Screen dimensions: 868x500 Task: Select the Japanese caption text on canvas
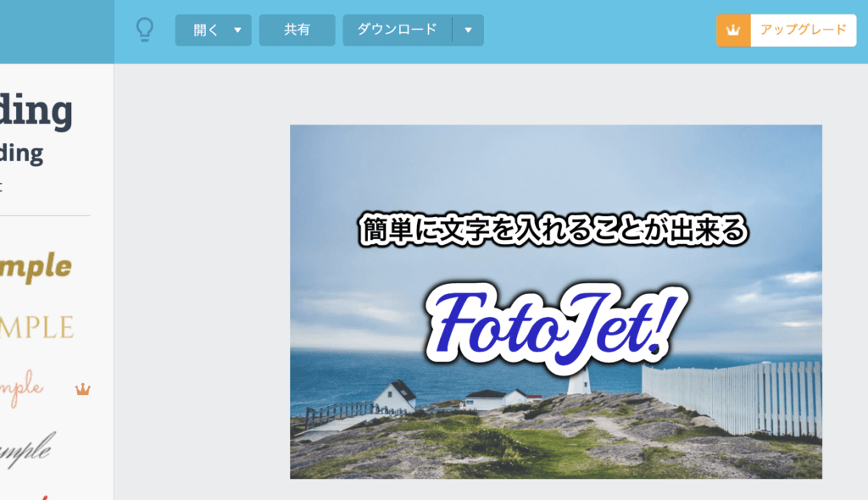(x=554, y=230)
